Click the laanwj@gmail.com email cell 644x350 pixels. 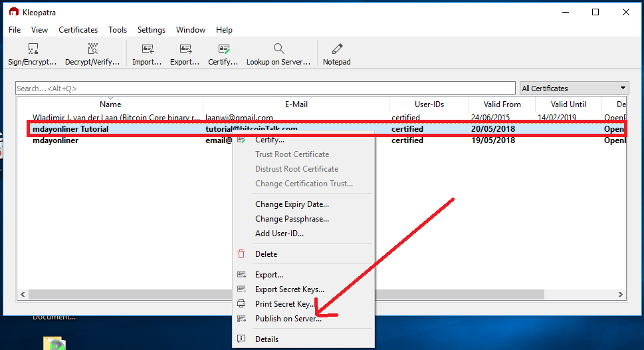tap(239, 118)
